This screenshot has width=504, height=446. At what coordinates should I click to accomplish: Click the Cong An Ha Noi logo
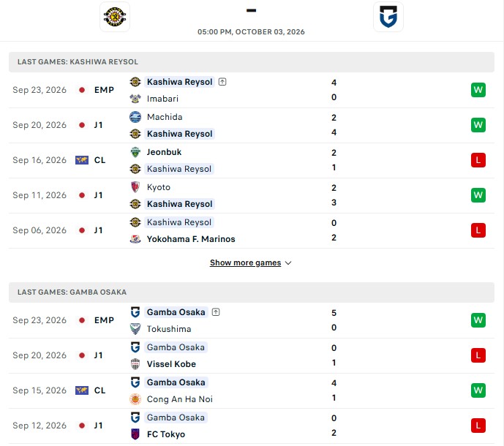pyautogui.click(x=135, y=399)
